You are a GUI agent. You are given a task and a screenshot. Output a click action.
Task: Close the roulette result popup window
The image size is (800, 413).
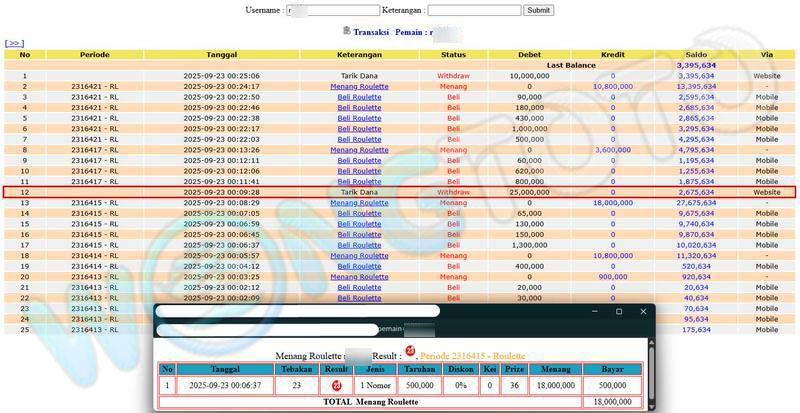click(x=643, y=312)
